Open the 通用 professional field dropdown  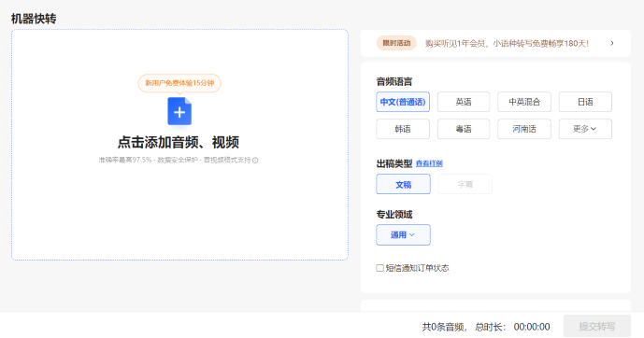(403, 234)
